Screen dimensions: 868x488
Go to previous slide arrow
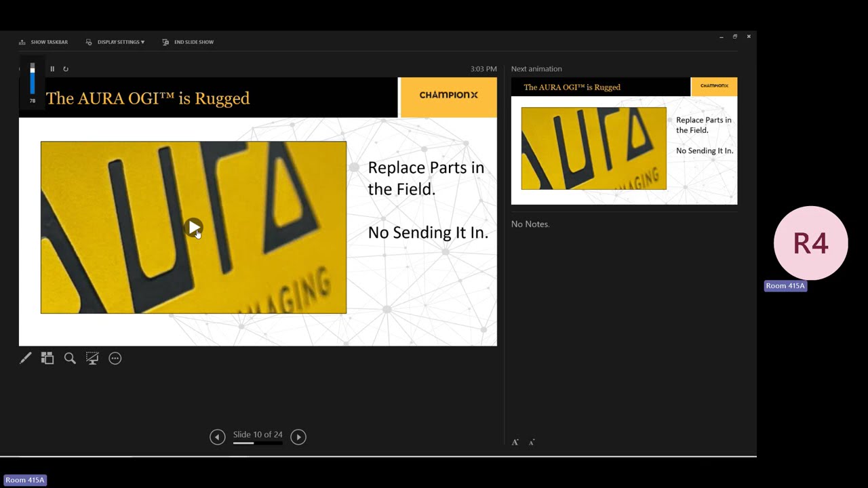tap(217, 437)
